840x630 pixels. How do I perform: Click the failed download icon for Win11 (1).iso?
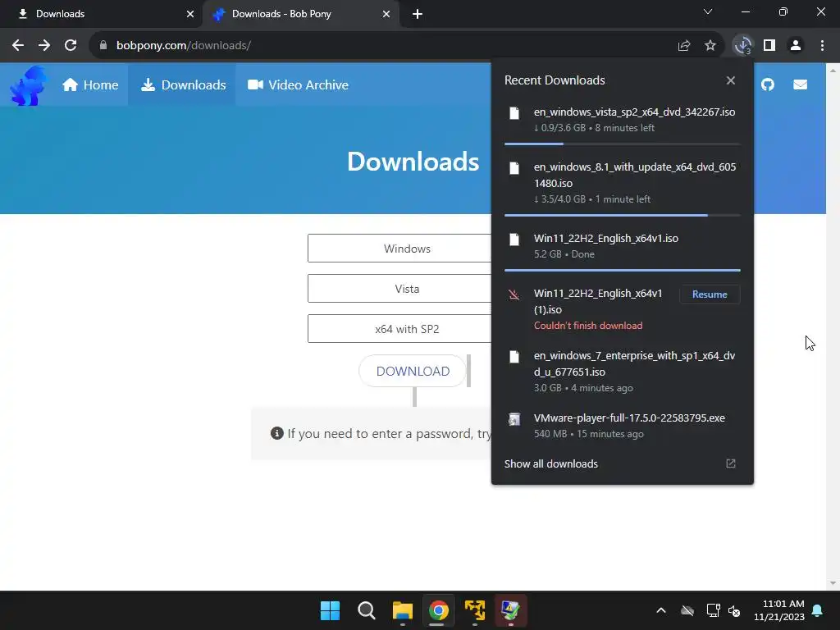(514, 294)
